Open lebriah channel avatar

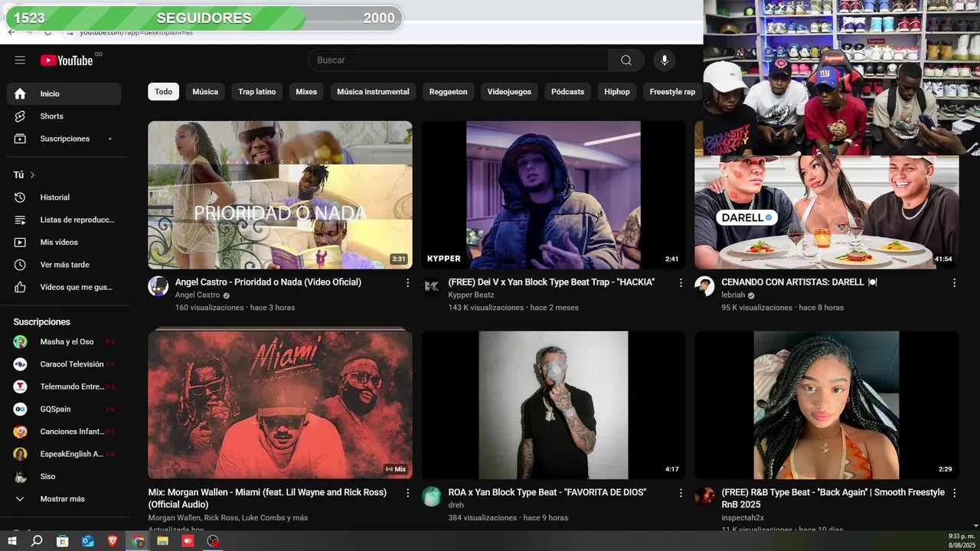tap(704, 286)
